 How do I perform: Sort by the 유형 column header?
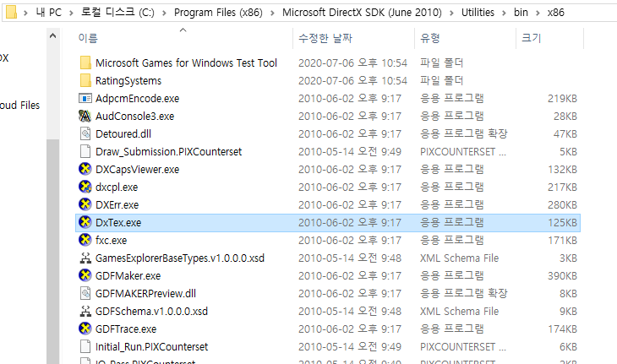point(430,38)
